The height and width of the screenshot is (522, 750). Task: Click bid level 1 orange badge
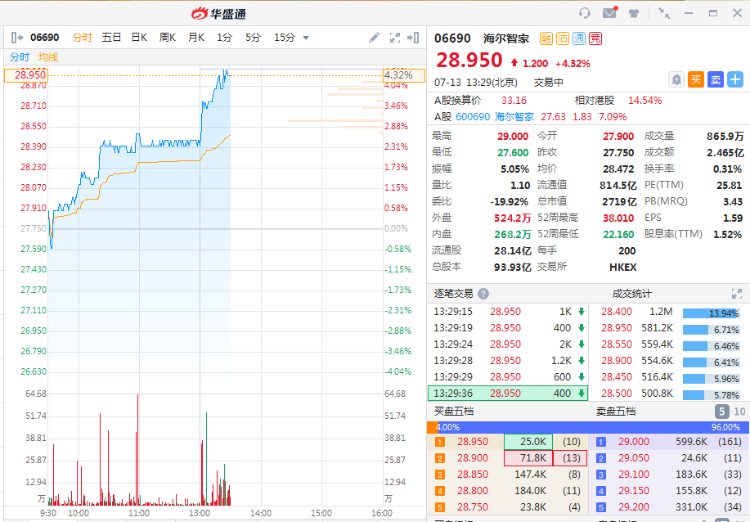[x=440, y=442]
